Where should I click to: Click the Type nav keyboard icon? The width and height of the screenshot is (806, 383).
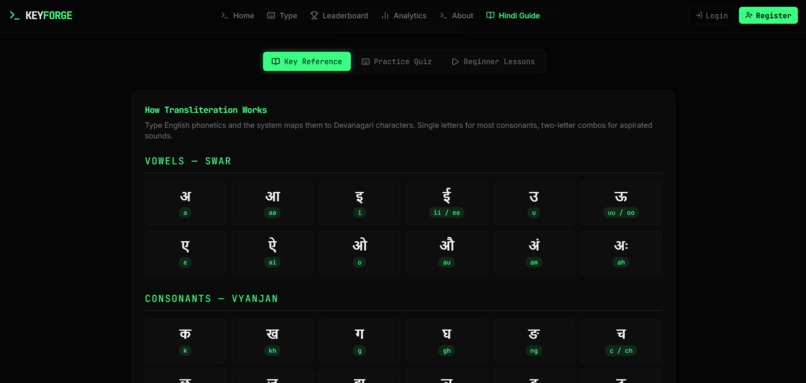pyautogui.click(x=271, y=15)
